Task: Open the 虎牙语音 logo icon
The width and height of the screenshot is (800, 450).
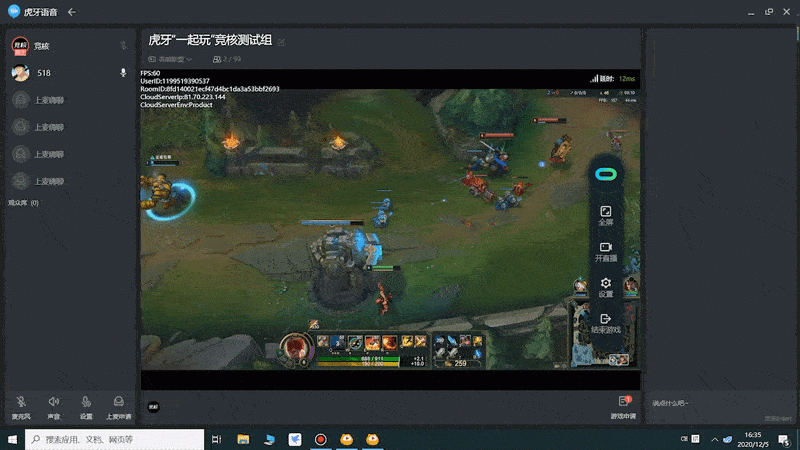Action: point(14,11)
